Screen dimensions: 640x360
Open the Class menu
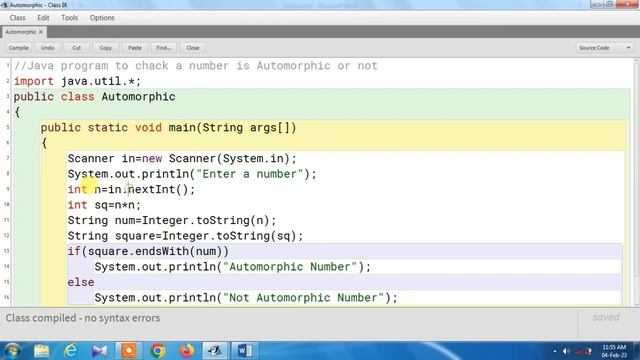tap(18, 18)
